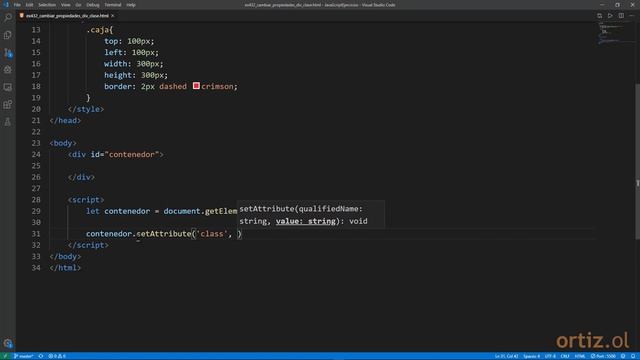The height and width of the screenshot is (360, 640).
Task: Open the Search view in activity bar
Action: [x=8, y=18]
